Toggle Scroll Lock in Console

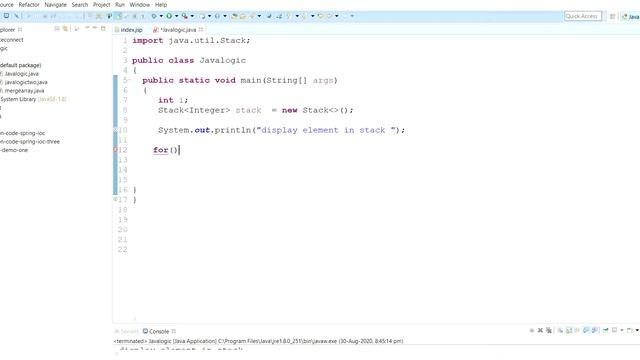click(x=569, y=330)
